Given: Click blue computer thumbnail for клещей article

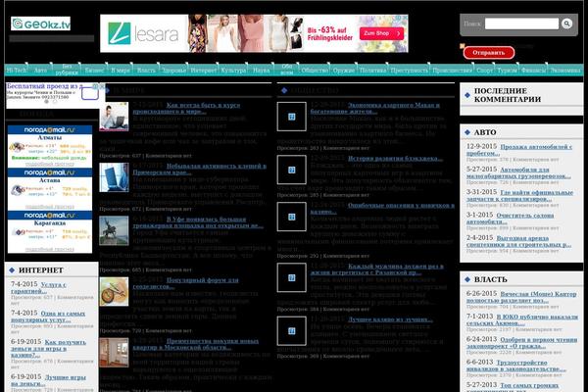Looking at the screenshot, I should point(114,177).
